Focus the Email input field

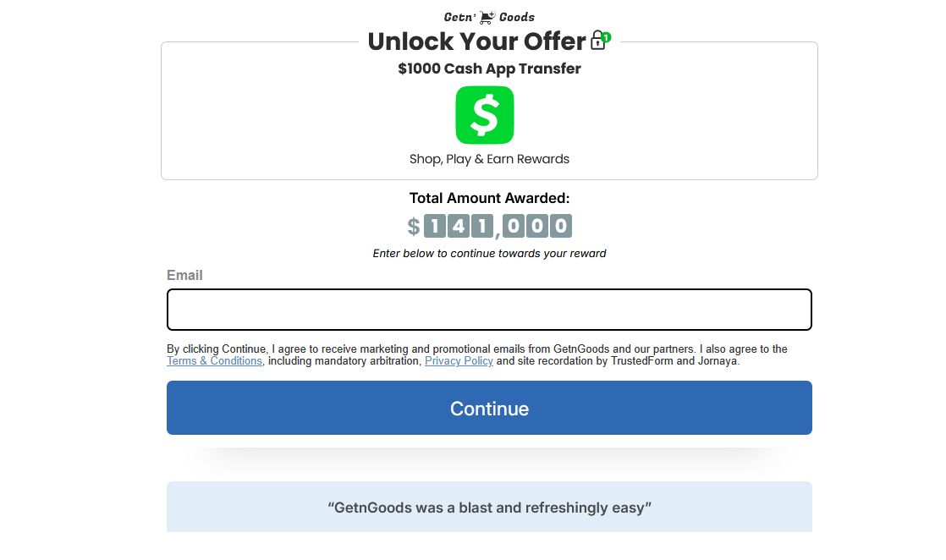pyautogui.click(x=489, y=310)
